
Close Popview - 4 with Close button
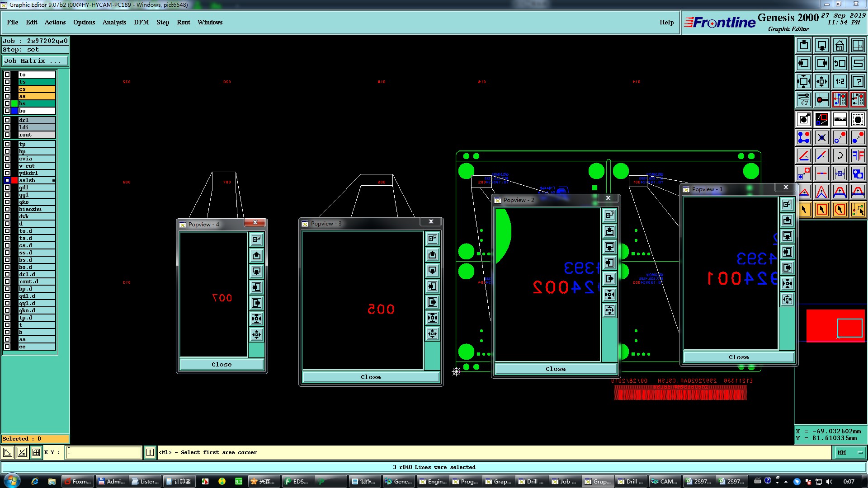(222, 364)
